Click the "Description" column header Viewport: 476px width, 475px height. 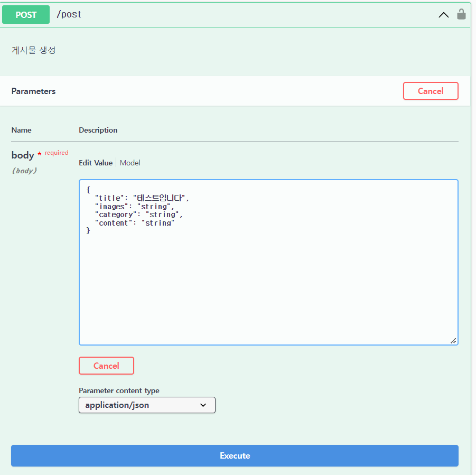[98, 130]
